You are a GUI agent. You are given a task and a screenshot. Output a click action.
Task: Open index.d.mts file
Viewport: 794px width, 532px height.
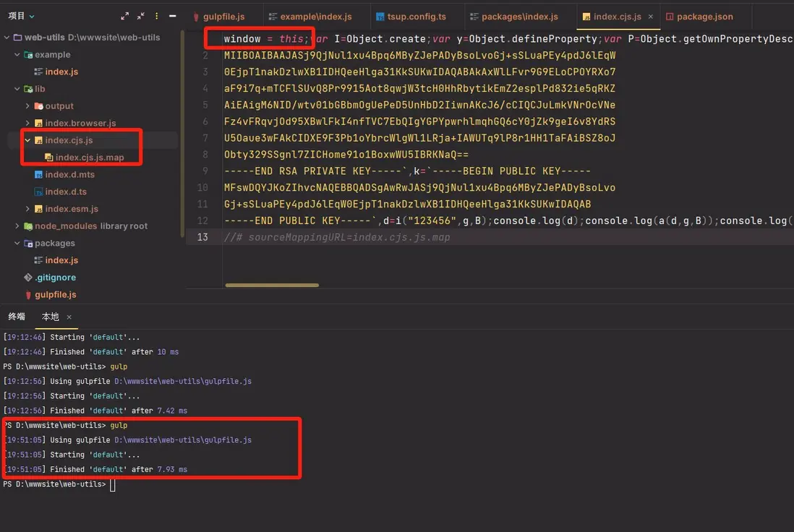point(70,175)
